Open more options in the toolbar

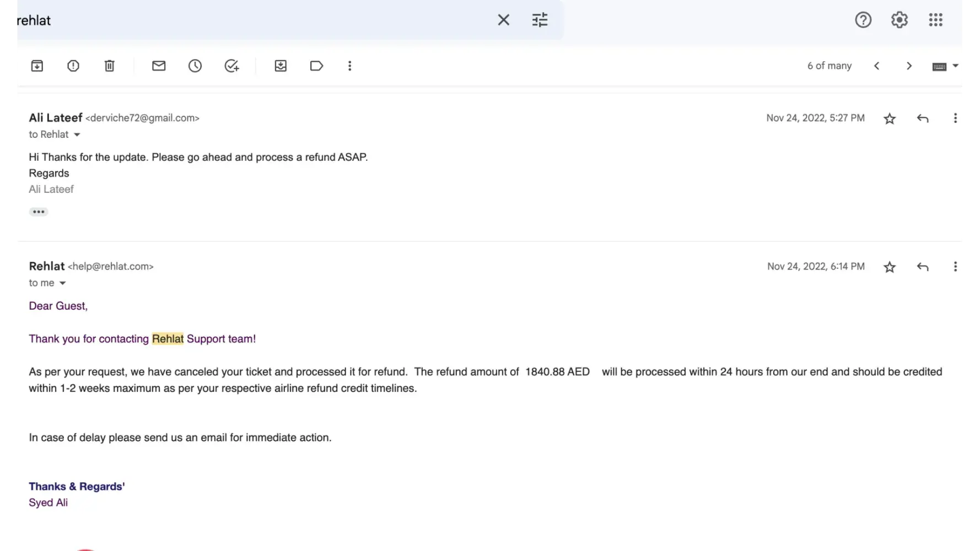tap(349, 66)
